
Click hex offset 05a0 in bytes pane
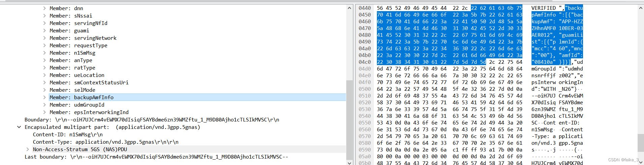[365, 156]
